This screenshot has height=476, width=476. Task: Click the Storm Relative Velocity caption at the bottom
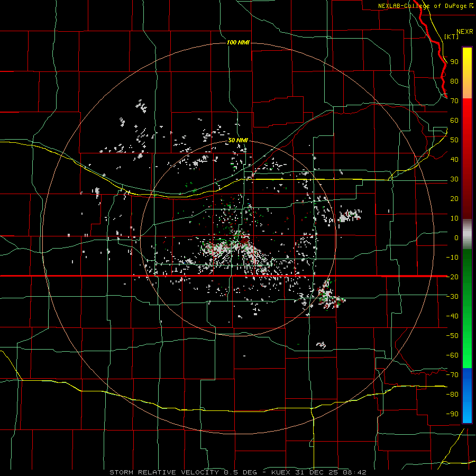pos(237,472)
